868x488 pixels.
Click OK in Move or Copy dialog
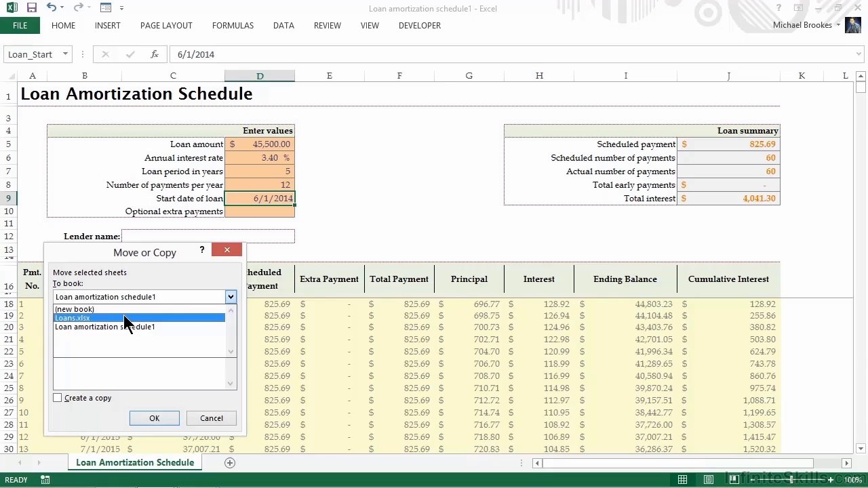155,418
